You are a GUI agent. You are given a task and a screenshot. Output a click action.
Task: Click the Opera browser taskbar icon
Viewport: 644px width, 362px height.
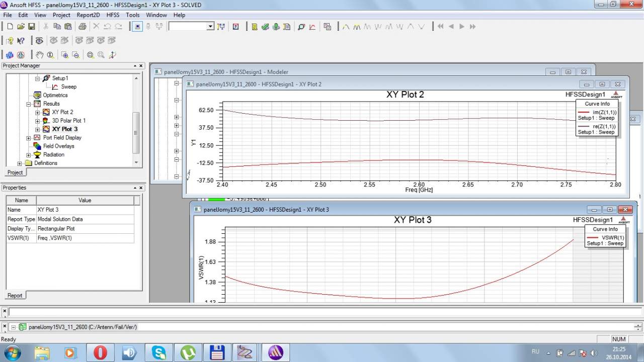[100, 353]
